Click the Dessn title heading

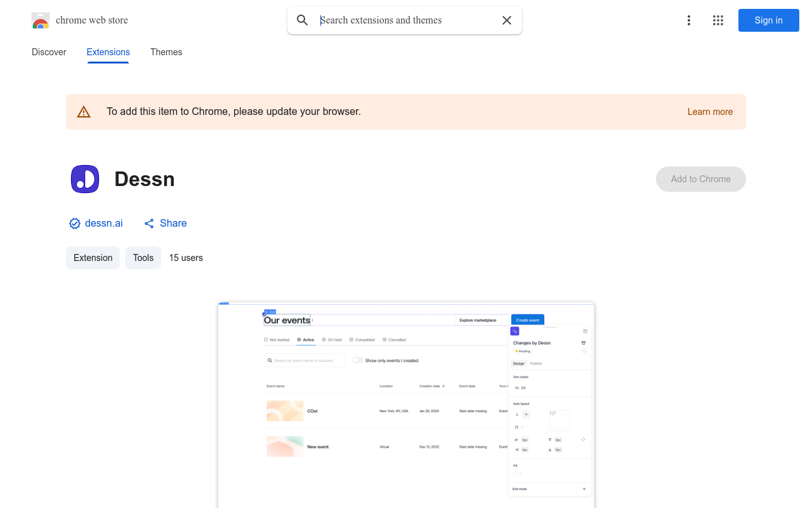coord(145,179)
